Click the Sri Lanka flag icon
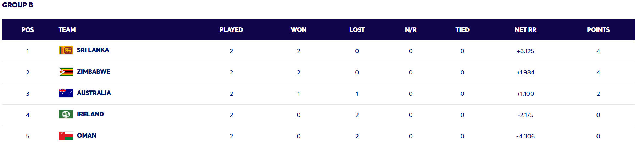This screenshot has height=144, width=644. coord(66,50)
